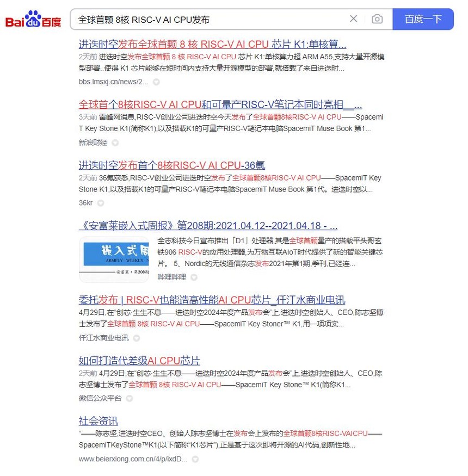
Task: Expand dropdown icon next to 仟江水商业电讯 source
Action: tap(137, 338)
